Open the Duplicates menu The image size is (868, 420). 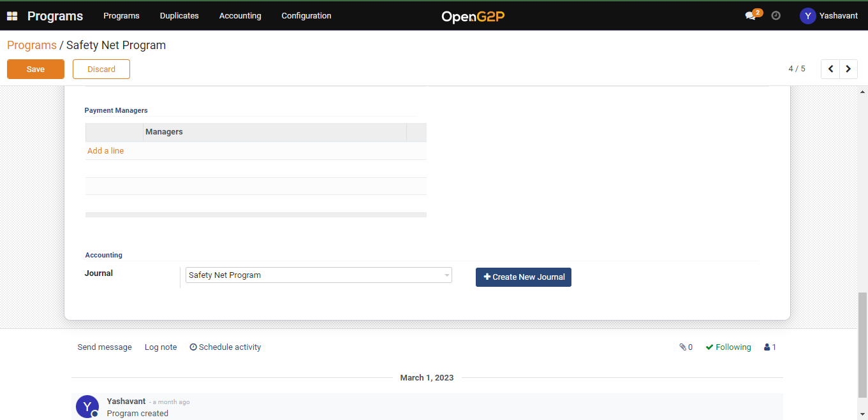click(x=179, y=16)
